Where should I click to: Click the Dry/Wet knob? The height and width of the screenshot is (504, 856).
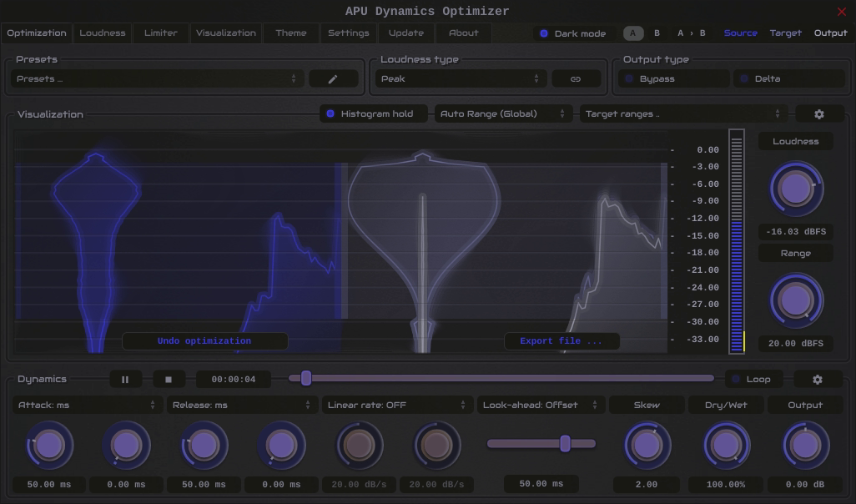coord(726,446)
